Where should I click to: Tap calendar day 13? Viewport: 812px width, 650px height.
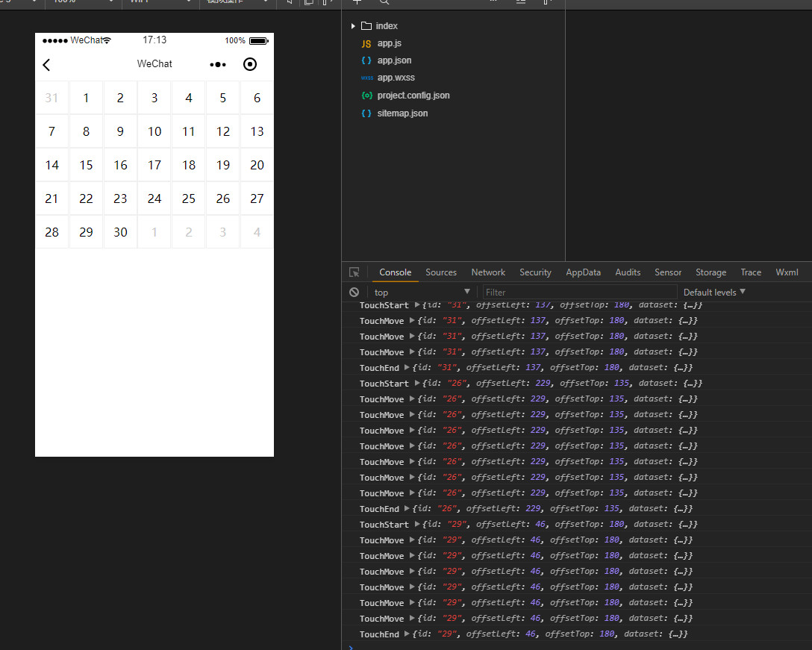(257, 131)
